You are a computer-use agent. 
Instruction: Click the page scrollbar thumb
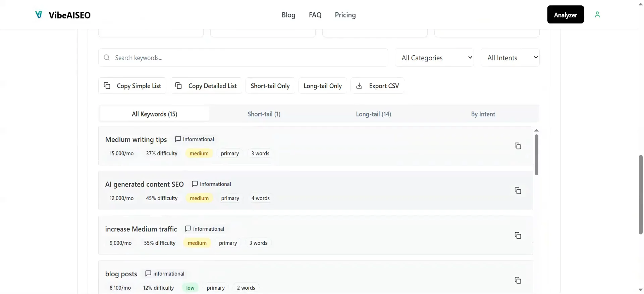[x=641, y=195]
